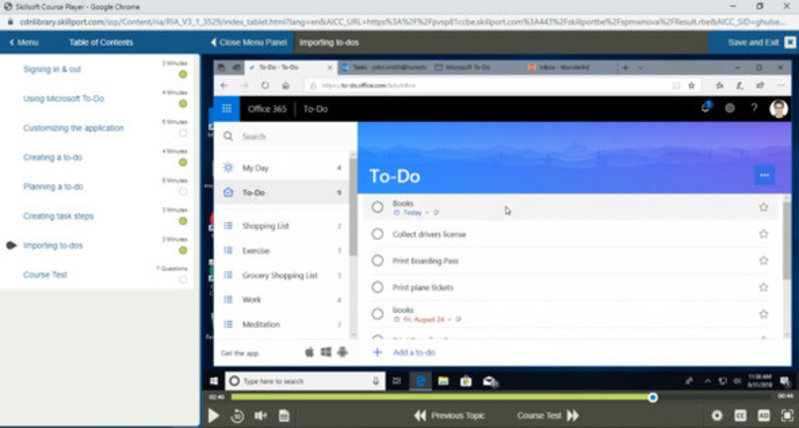
Task: Open To-Do settings gear
Action: point(730,108)
